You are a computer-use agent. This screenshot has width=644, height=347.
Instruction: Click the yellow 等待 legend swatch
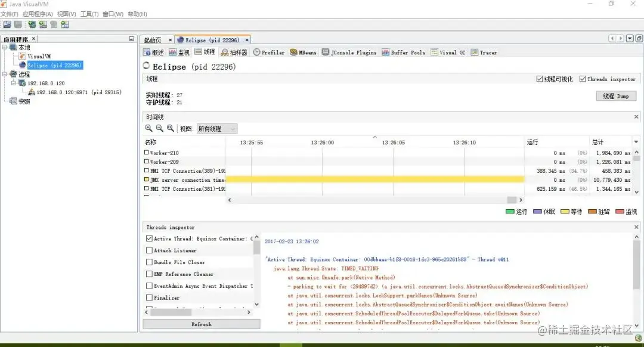point(565,212)
